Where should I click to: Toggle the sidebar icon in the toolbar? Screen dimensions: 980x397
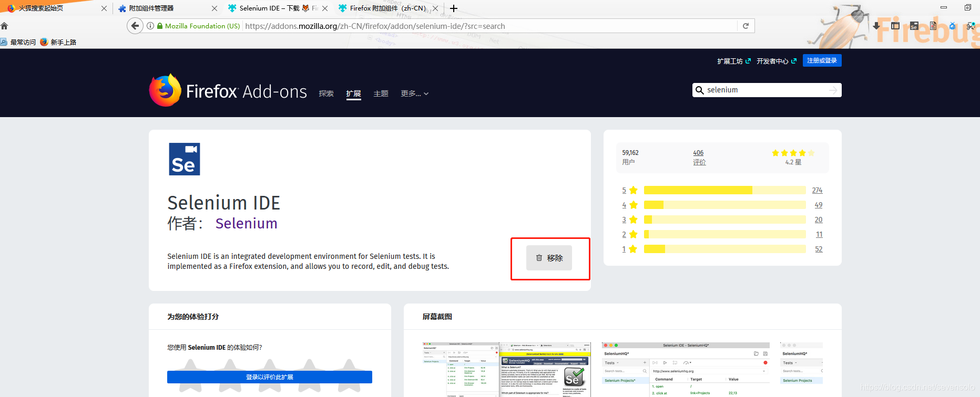click(x=895, y=26)
